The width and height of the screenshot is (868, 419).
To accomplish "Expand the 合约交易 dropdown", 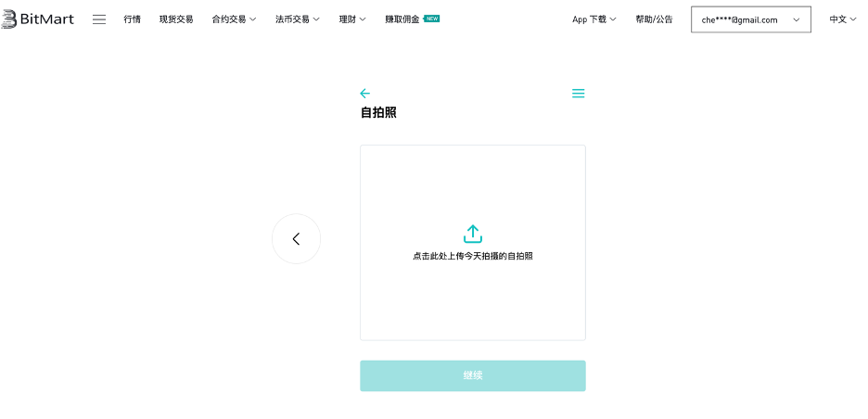I will coord(234,19).
